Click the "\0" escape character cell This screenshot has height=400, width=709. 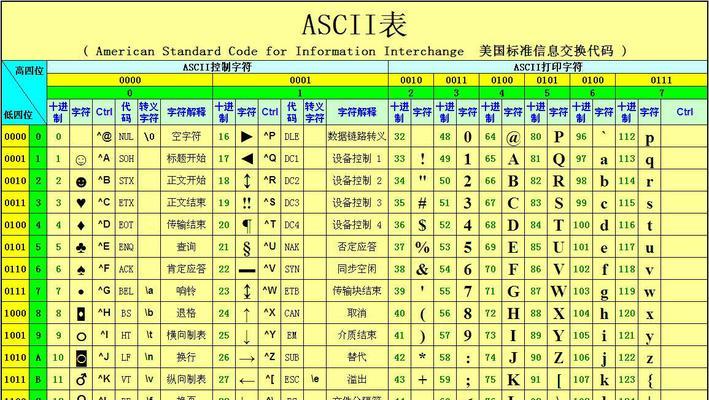tap(149, 136)
